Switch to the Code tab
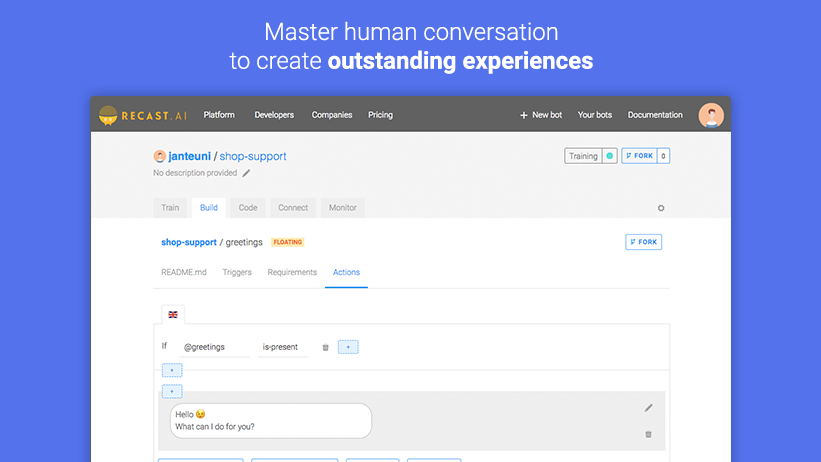 tap(248, 207)
